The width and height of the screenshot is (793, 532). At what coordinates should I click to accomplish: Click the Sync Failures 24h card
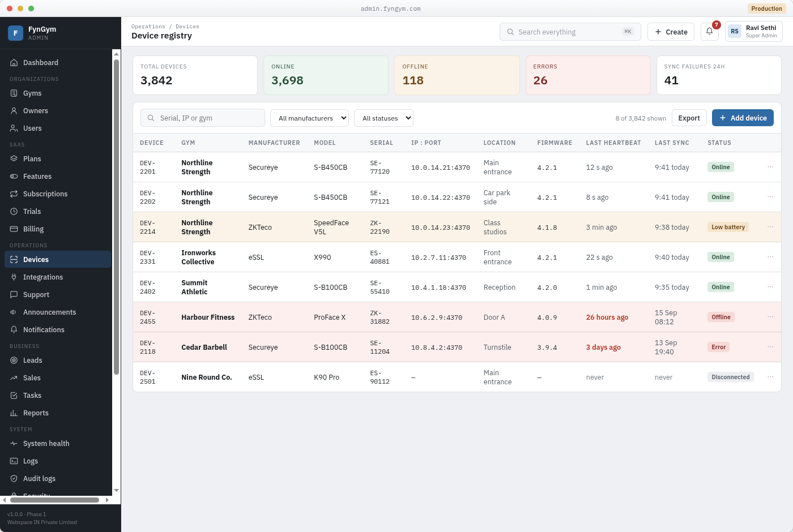[719, 75]
